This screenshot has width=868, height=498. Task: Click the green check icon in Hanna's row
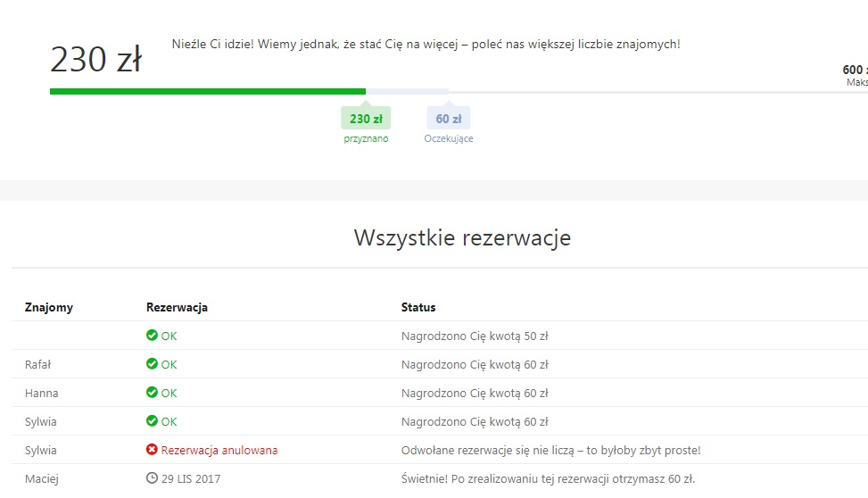click(152, 392)
